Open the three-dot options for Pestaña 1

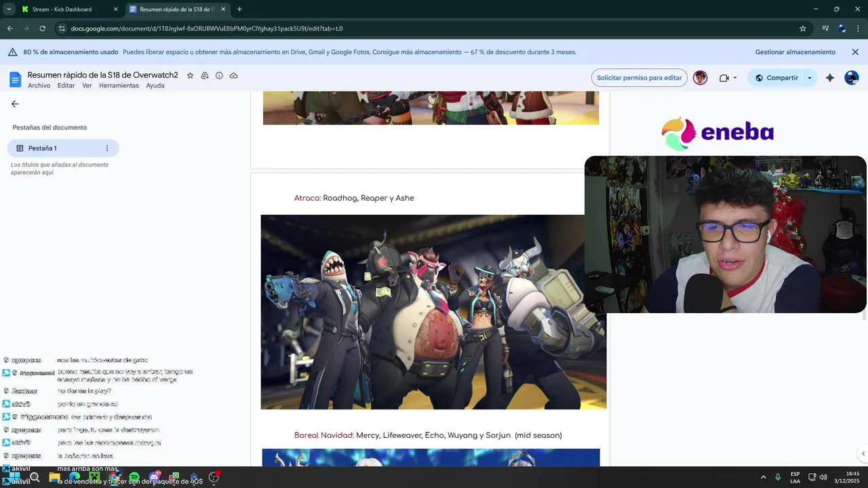click(106, 148)
